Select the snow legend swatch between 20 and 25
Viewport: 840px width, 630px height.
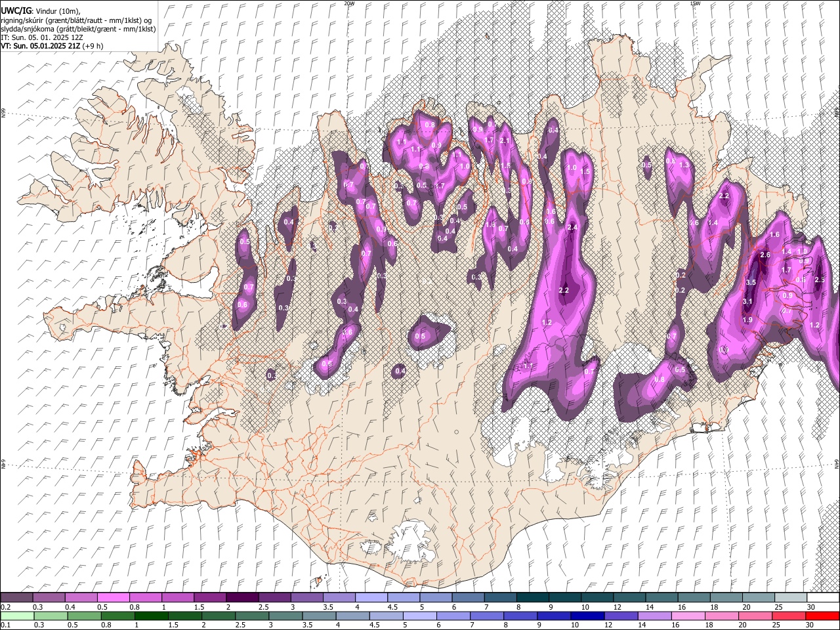pos(759,597)
